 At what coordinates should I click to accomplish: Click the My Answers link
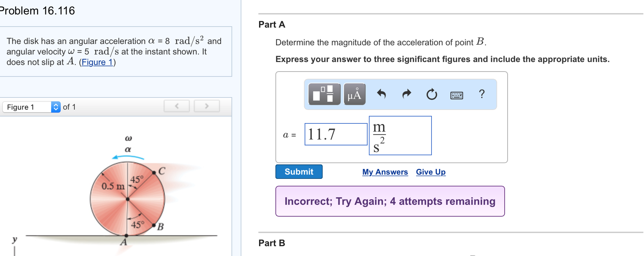(385, 172)
